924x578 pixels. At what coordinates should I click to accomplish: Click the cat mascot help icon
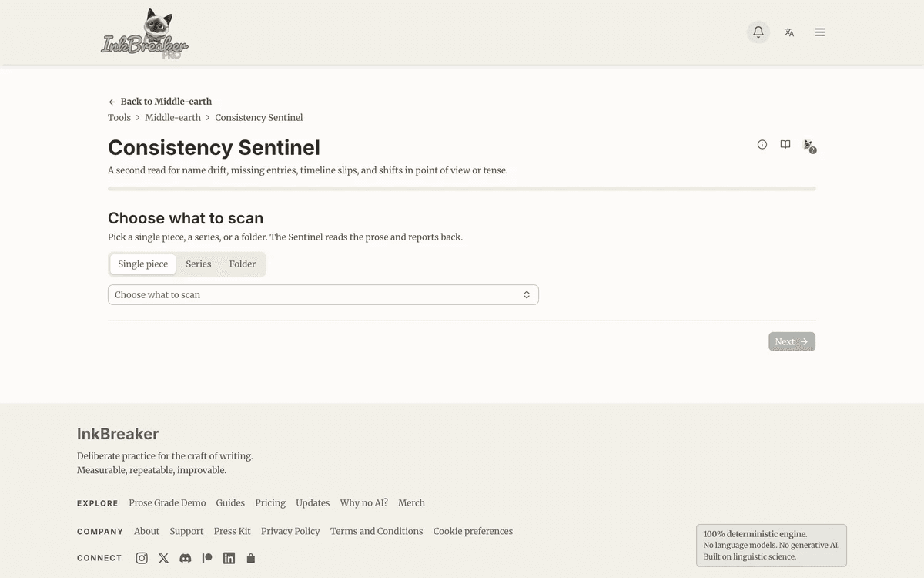(808, 145)
